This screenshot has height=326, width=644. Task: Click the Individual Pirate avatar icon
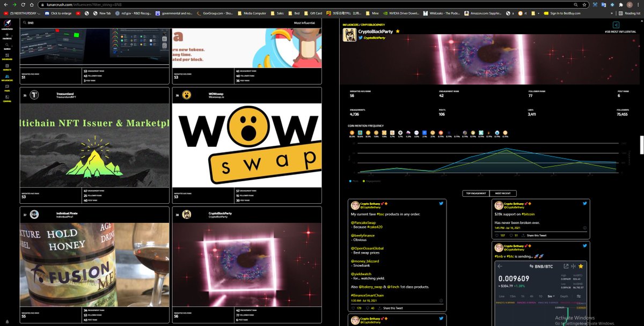click(34, 214)
